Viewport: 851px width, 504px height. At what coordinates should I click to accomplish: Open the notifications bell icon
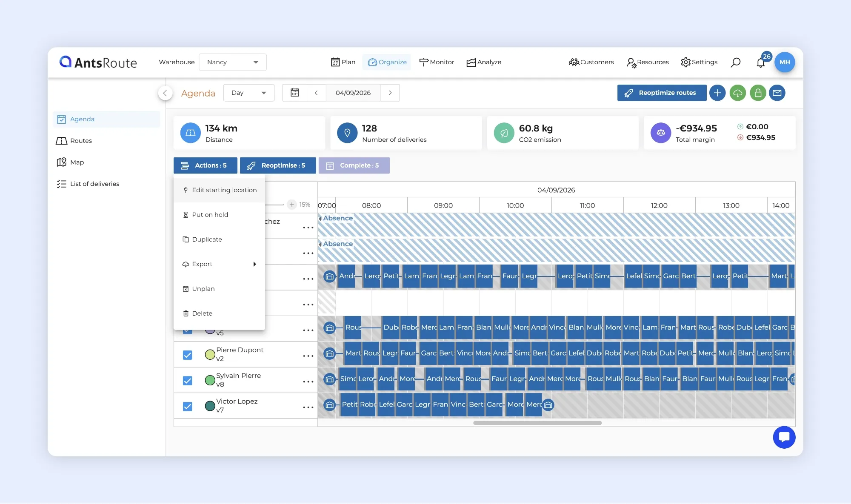point(761,63)
